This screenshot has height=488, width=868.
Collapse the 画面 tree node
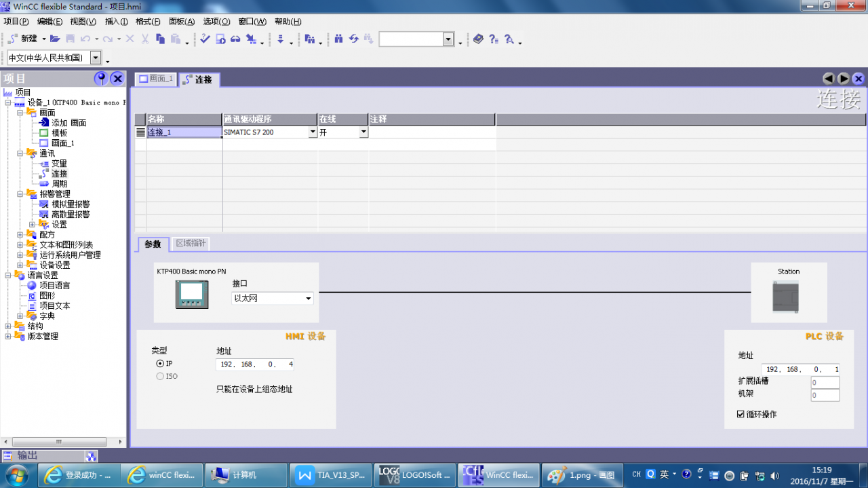point(20,113)
